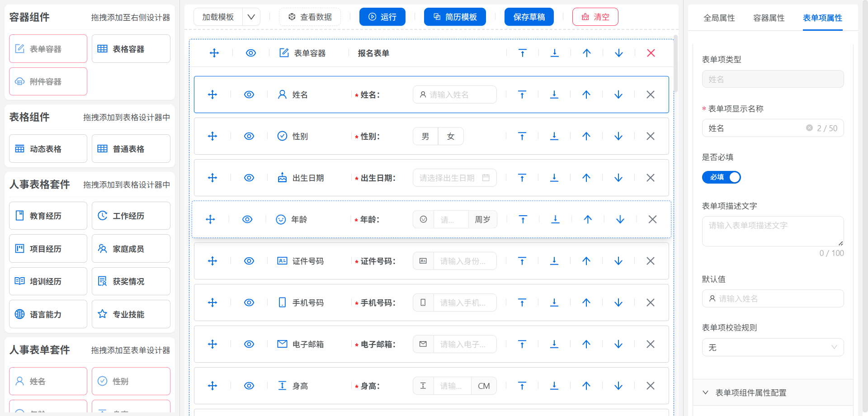This screenshot has width=868, height=416.
Task: Move 证件号码 row up one position
Action: 586,261
